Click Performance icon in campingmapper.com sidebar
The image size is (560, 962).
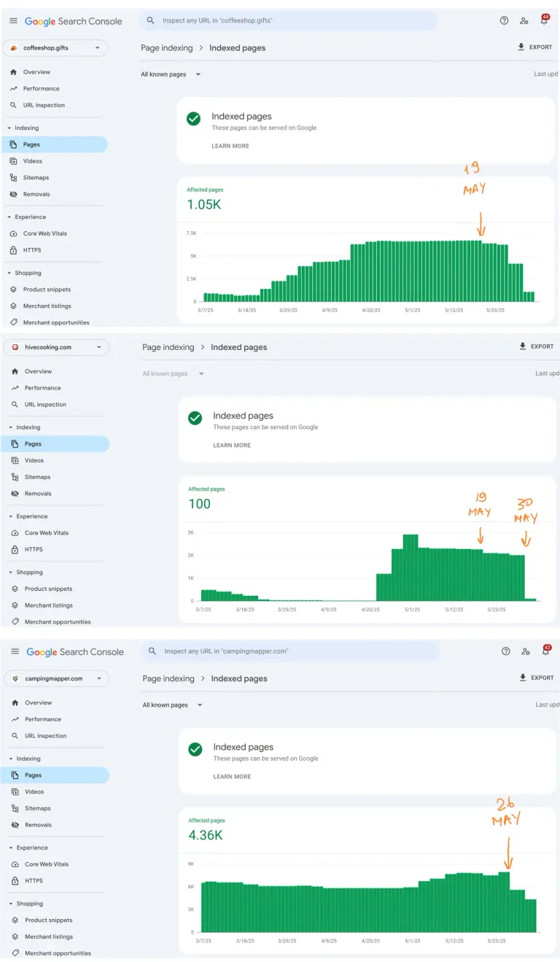[x=15, y=719]
